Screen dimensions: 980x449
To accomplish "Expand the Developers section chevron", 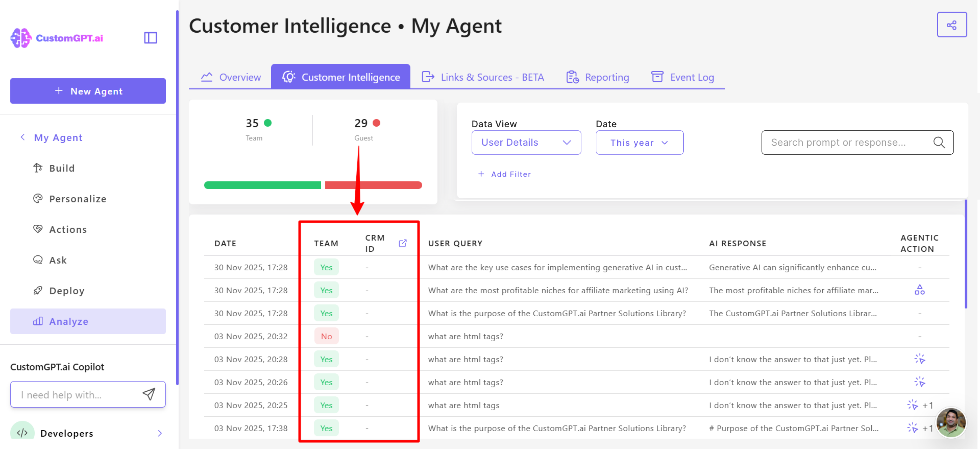I will click(x=160, y=433).
